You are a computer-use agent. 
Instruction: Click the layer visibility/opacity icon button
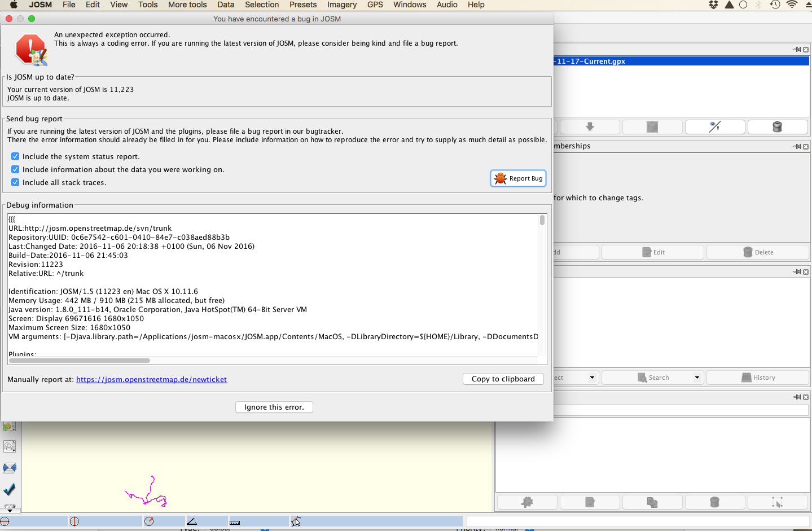[714, 127]
